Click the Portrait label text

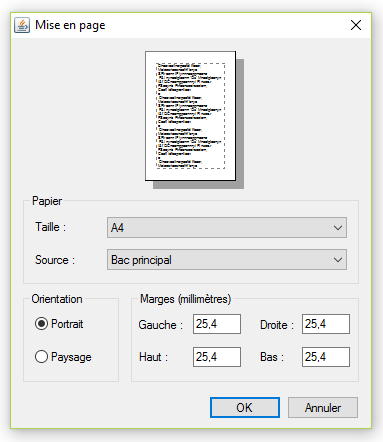click(67, 324)
